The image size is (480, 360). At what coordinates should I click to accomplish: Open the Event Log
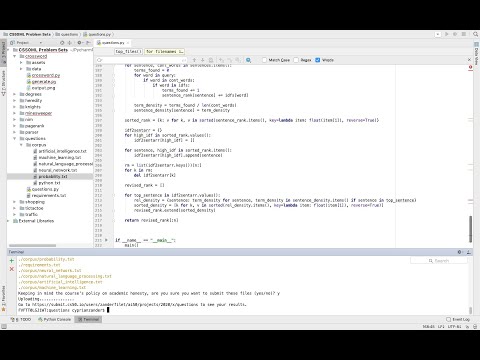tap(458, 319)
